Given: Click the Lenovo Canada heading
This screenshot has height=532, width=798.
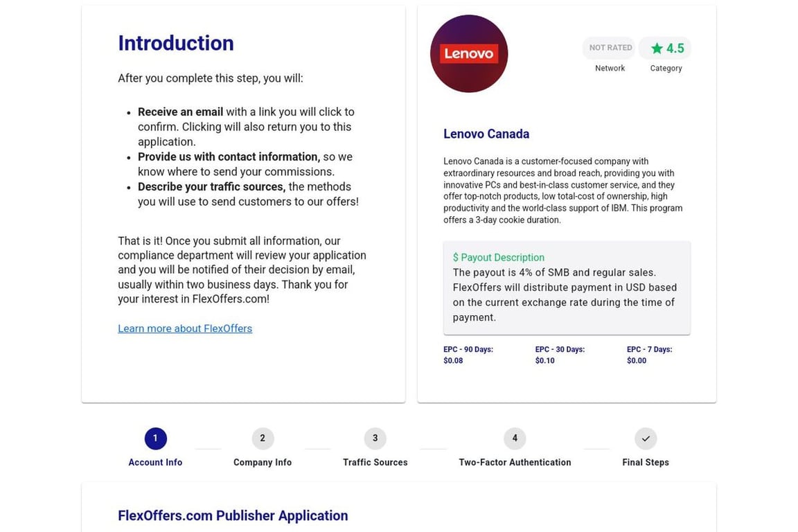Looking at the screenshot, I should (486, 134).
